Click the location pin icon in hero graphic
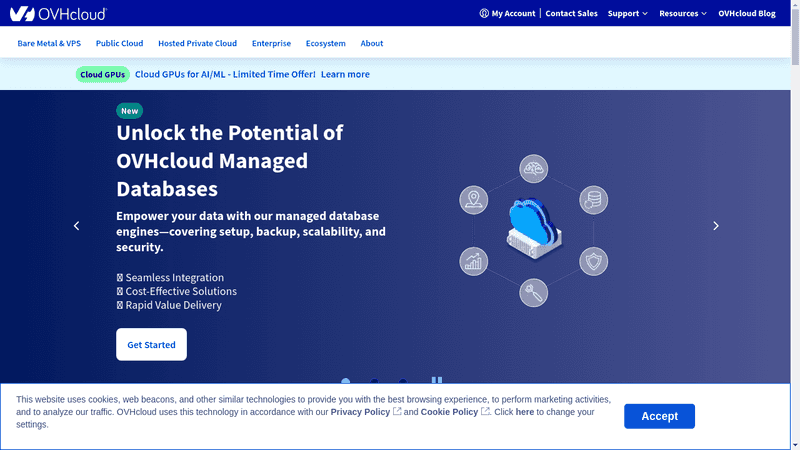 (473, 199)
